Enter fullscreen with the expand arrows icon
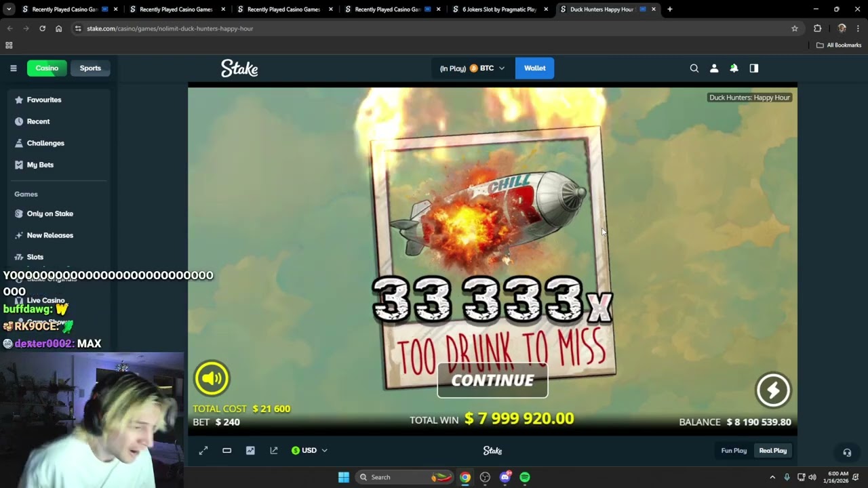Image resolution: width=868 pixels, height=488 pixels. click(x=203, y=450)
